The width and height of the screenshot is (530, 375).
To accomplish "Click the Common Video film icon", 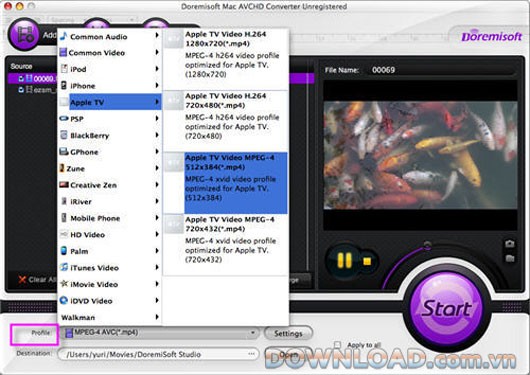I will click(63, 52).
